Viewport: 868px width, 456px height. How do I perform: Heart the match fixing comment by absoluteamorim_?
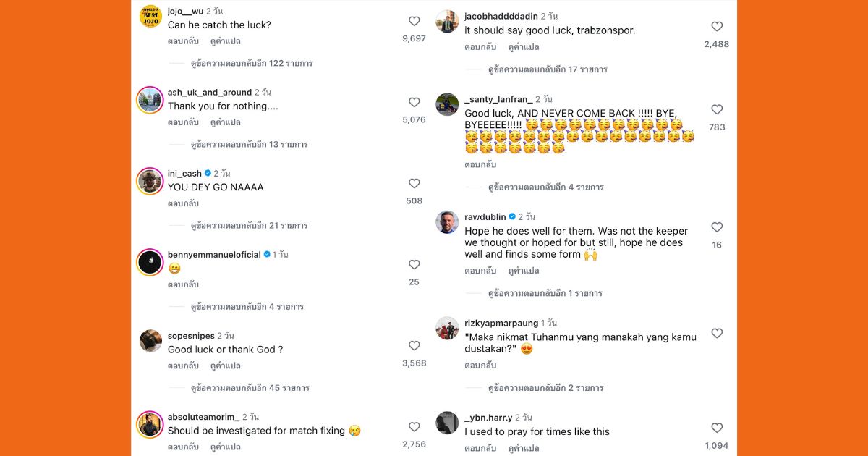click(x=414, y=427)
